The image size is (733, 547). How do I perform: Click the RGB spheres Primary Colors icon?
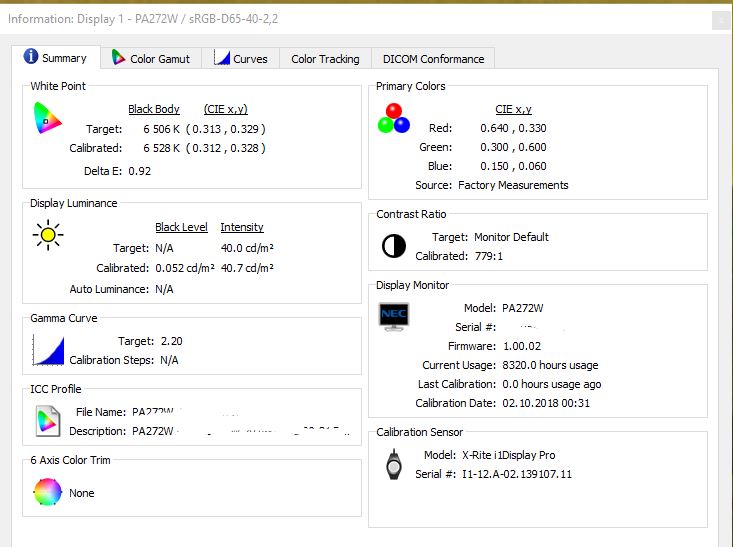pyautogui.click(x=394, y=119)
